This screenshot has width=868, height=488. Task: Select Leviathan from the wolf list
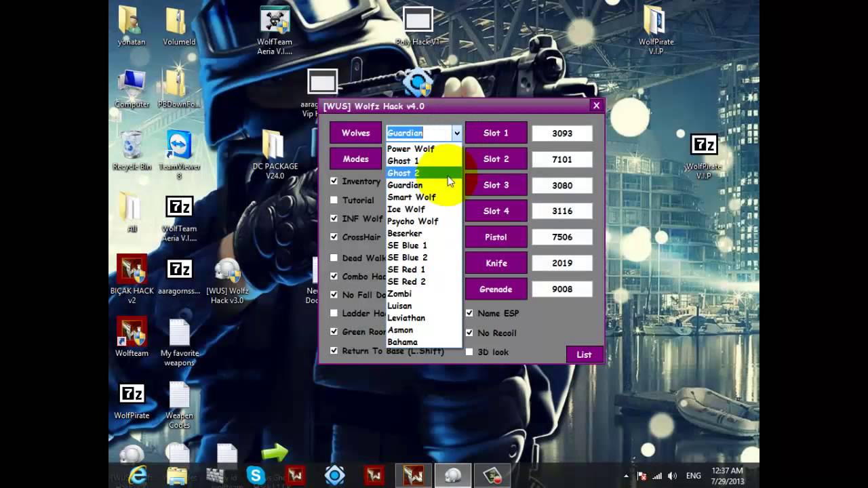click(x=424, y=318)
